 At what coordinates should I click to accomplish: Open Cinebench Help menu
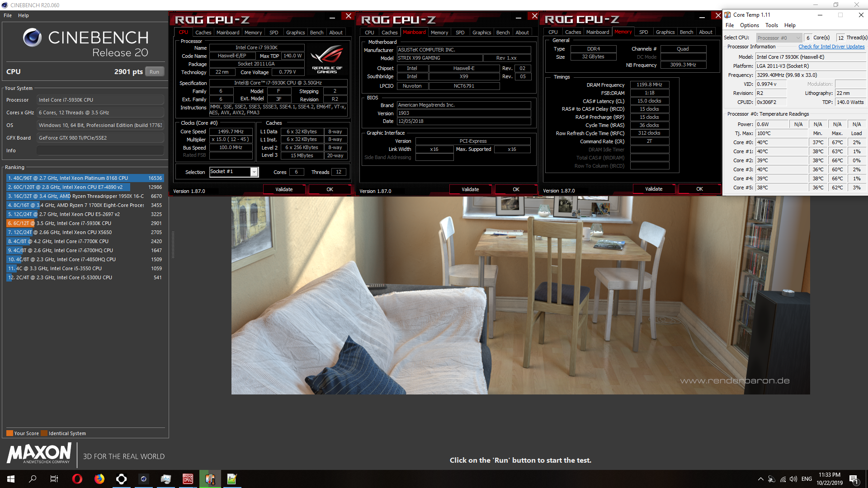click(24, 15)
